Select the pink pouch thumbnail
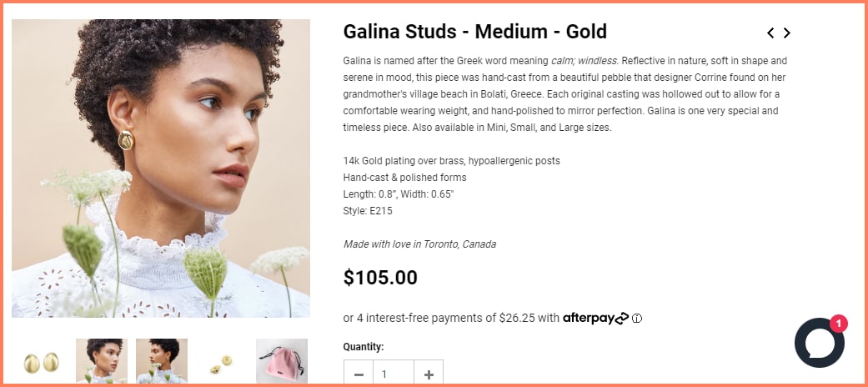This screenshot has height=387, width=868. click(282, 360)
